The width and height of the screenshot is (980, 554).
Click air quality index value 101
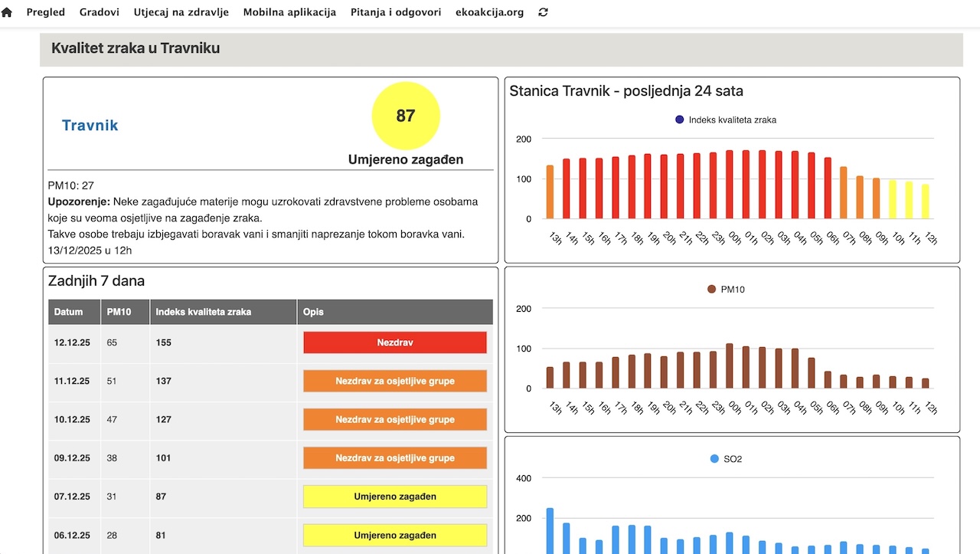point(164,458)
